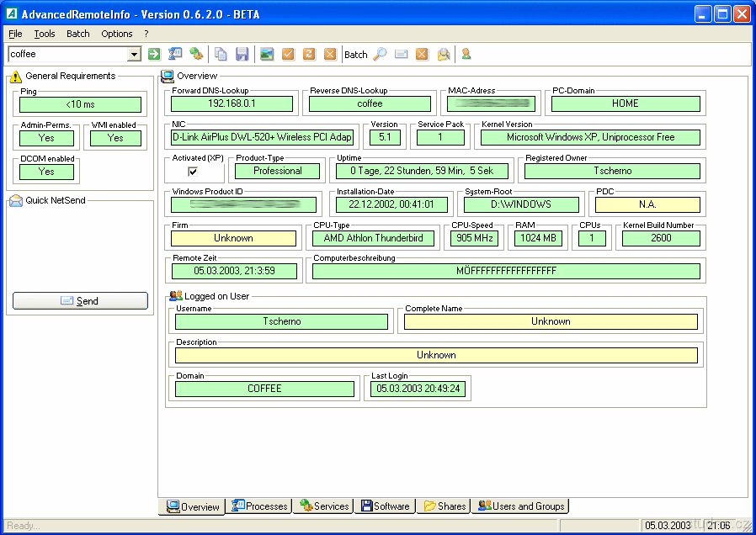Click the floppy disk save icon
Screen dimensions: 756x535
tap(242, 55)
